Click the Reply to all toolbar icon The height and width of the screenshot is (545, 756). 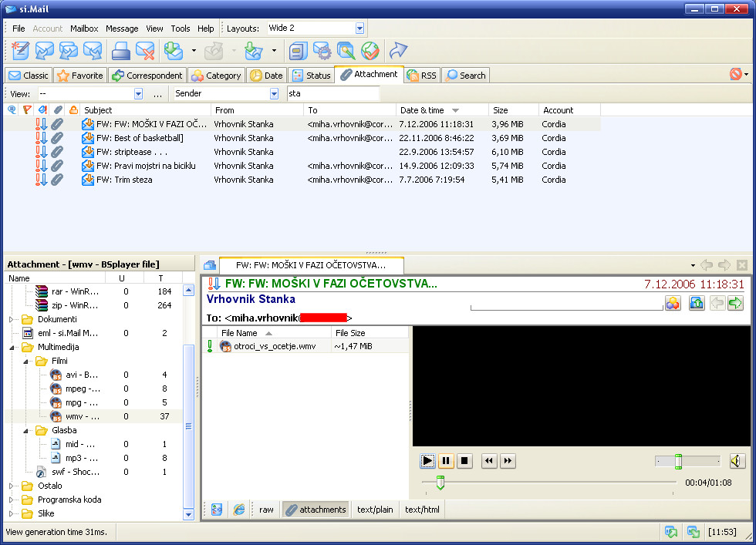coord(69,51)
